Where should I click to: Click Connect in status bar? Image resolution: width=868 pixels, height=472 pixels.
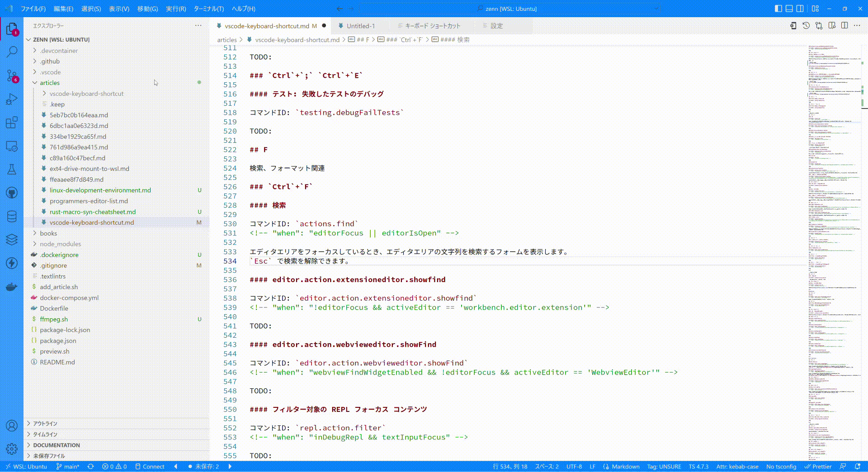click(150, 467)
